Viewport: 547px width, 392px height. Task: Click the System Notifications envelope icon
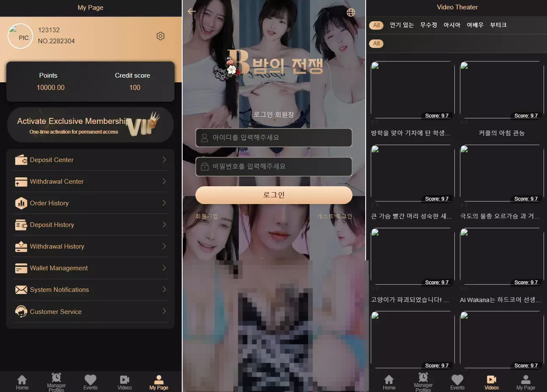[x=22, y=290]
